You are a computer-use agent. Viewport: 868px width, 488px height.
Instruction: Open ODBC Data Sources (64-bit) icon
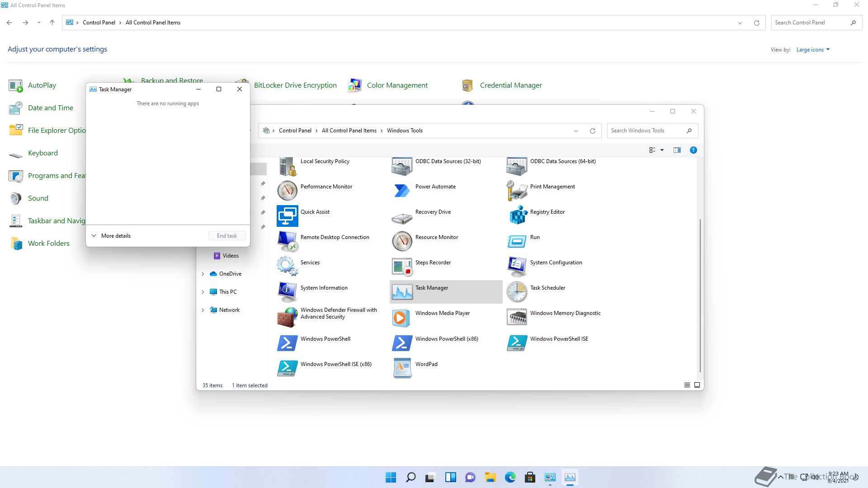click(x=517, y=166)
